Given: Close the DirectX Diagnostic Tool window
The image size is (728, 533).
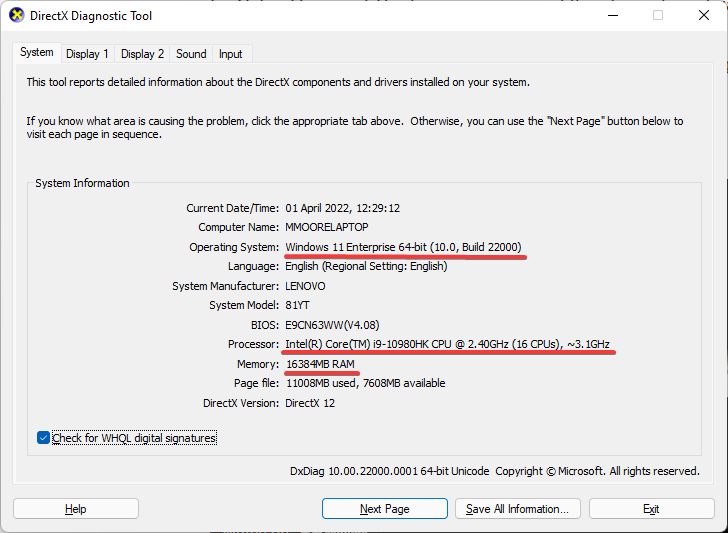Looking at the screenshot, I should pos(704,15).
